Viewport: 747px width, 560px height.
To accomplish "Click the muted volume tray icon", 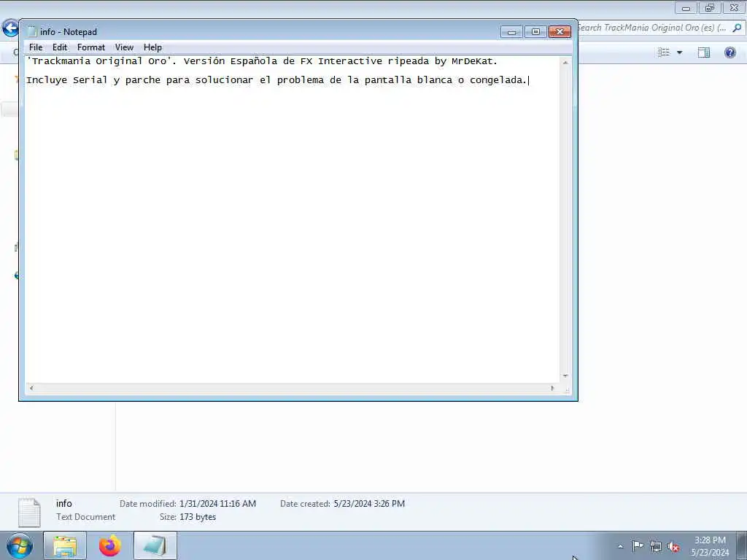I will click(673, 547).
